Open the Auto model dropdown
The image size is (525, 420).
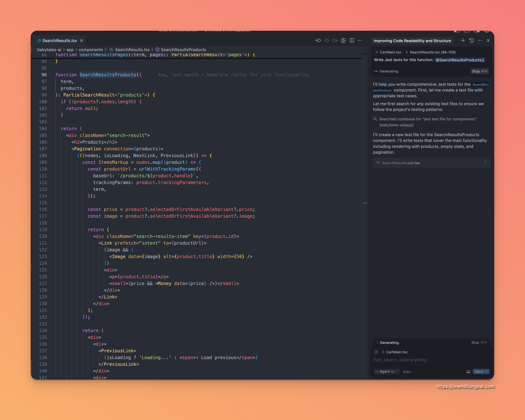click(x=408, y=372)
